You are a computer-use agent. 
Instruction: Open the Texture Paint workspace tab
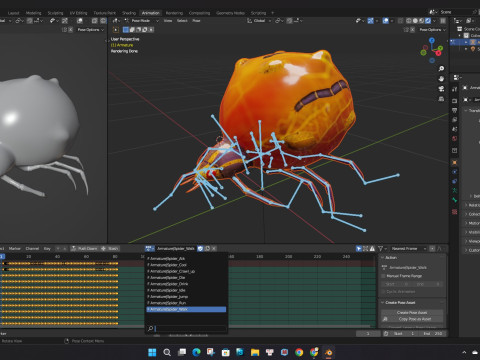(x=105, y=13)
